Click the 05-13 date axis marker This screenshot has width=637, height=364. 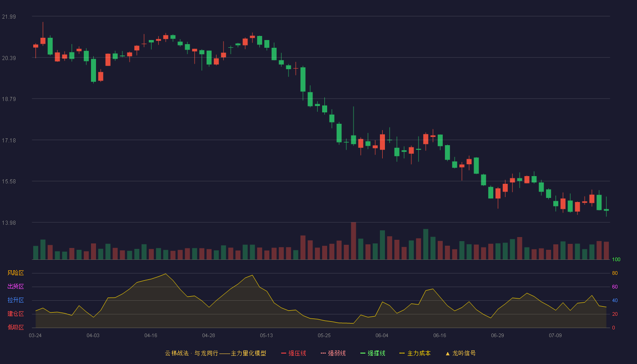click(266, 335)
